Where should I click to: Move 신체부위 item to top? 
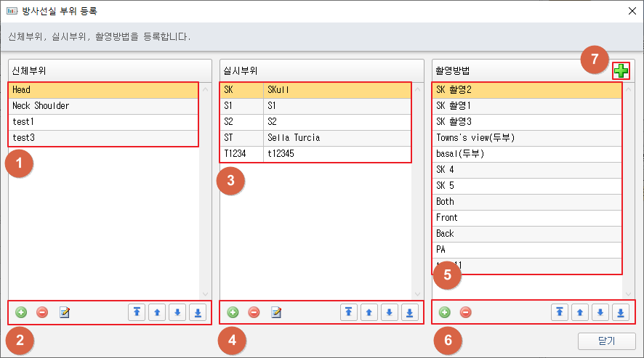click(137, 312)
